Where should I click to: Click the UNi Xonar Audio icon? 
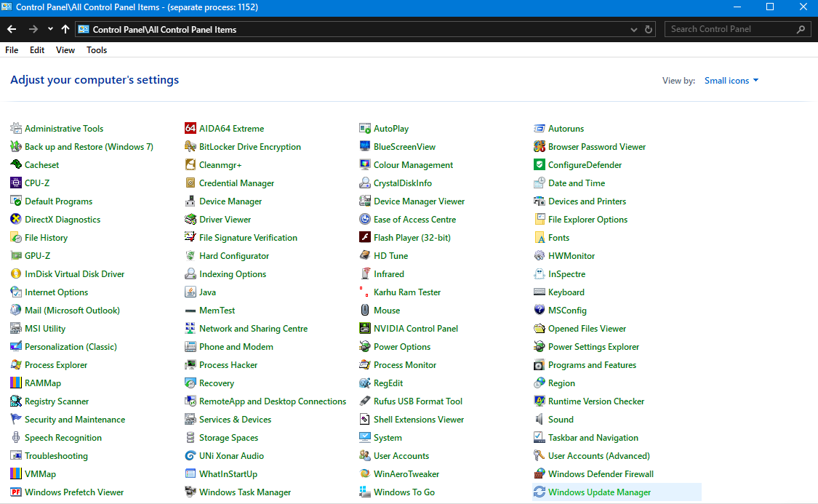191,455
